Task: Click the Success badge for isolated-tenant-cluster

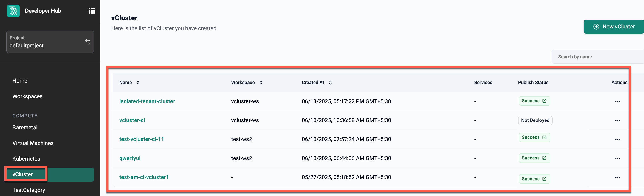Action: coord(534,101)
